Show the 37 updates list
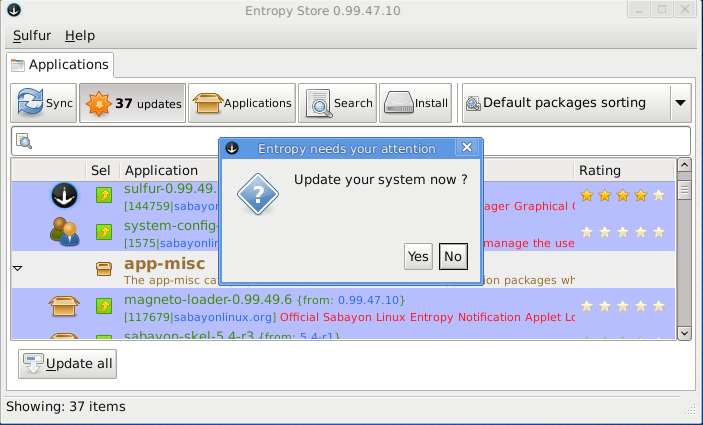This screenshot has width=703, height=425. [132, 103]
